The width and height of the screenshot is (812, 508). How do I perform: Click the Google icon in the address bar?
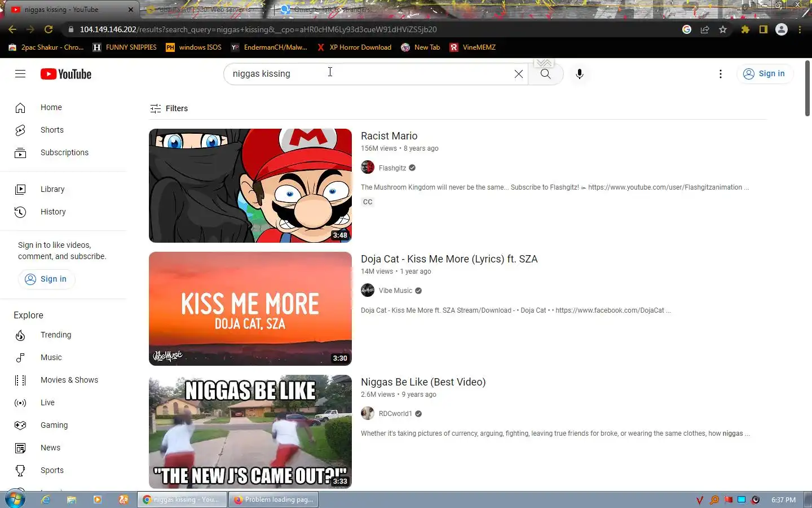[x=687, y=29]
